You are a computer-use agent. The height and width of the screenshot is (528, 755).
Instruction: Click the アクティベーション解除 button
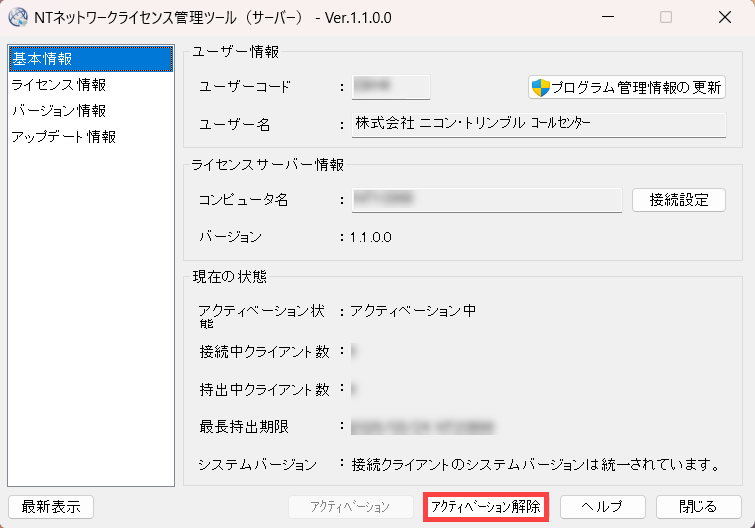[x=486, y=507]
